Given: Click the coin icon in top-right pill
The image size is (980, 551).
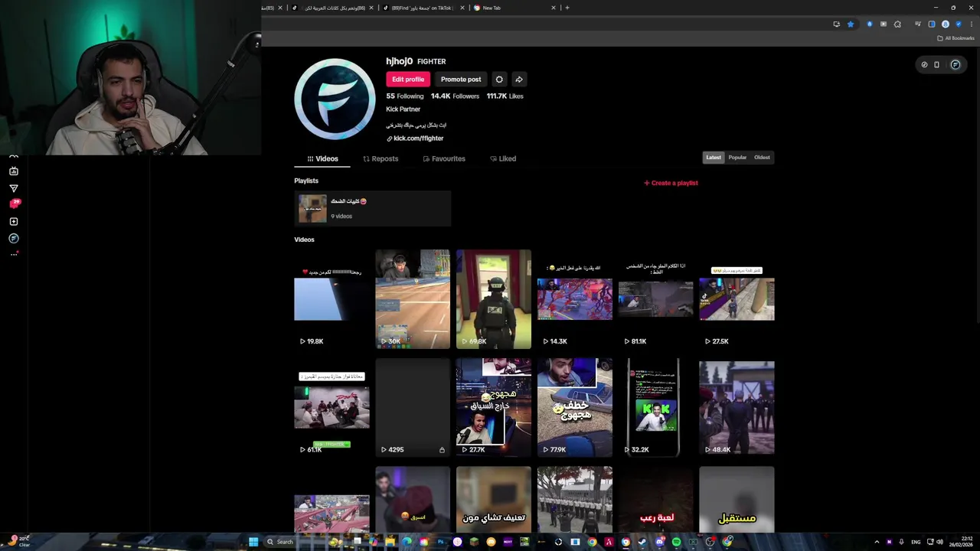Looking at the screenshot, I should [x=924, y=65].
